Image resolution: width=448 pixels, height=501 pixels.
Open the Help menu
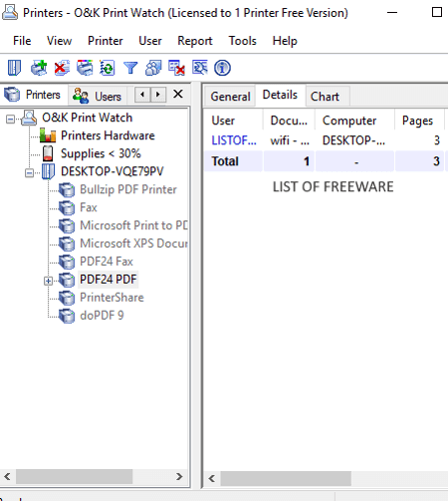[285, 41]
